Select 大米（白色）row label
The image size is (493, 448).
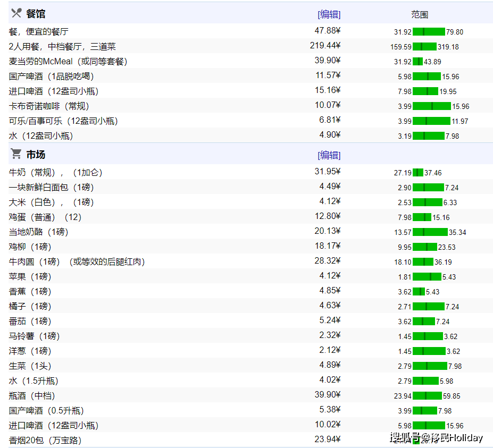[51, 202]
